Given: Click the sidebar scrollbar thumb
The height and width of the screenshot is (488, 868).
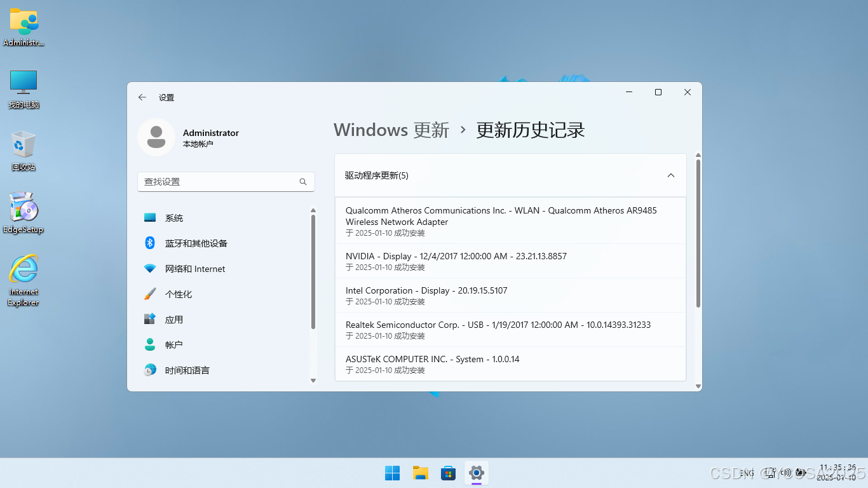Looking at the screenshot, I should pyautogui.click(x=313, y=272).
